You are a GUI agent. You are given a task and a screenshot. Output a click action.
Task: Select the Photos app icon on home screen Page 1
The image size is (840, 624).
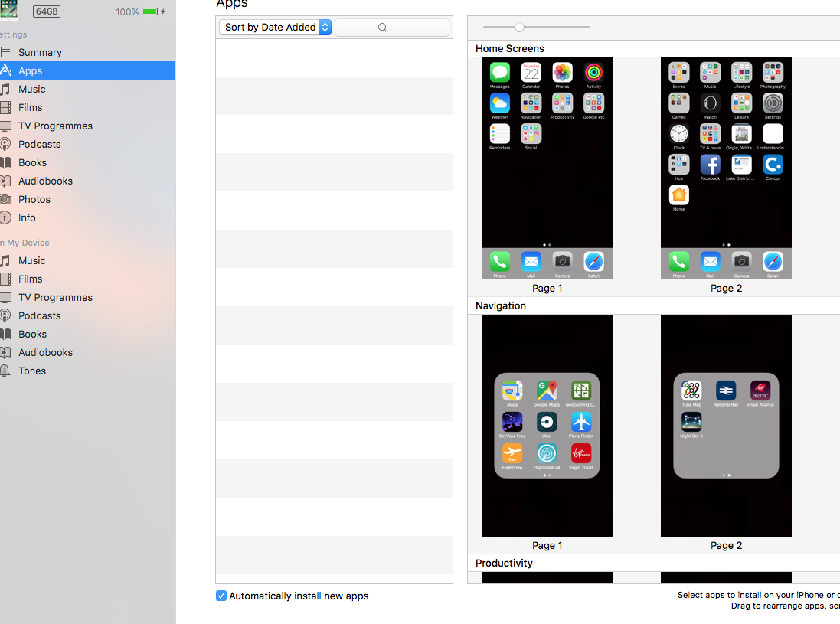point(562,72)
